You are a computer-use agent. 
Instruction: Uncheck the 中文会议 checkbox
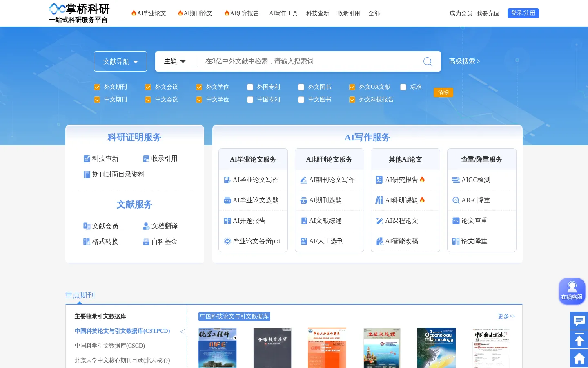148,100
